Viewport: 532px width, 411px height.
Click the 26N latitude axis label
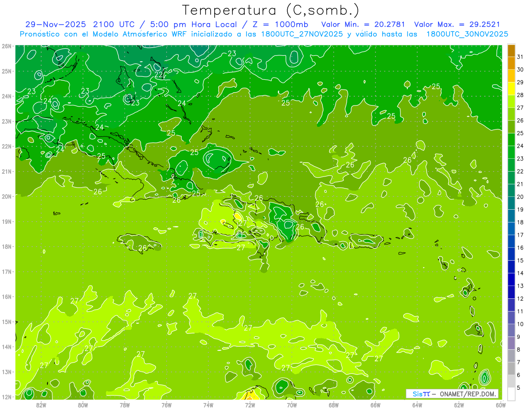click(x=7, y=46)
